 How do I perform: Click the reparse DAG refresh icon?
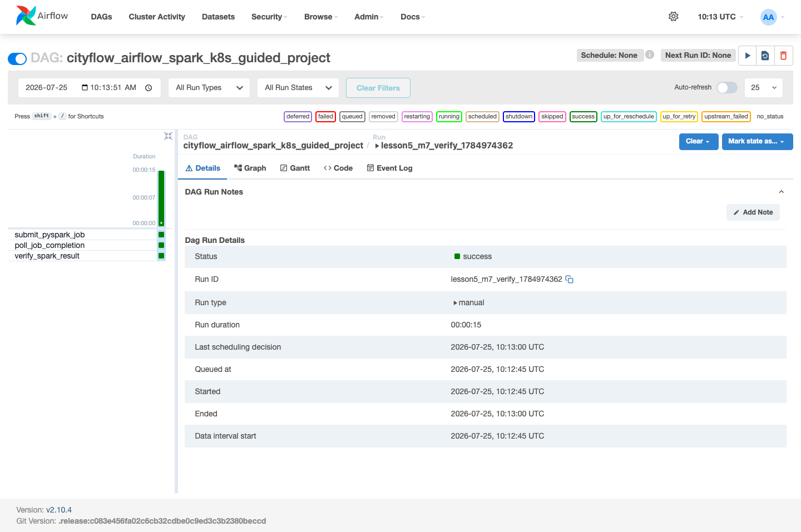coord(765,56)
